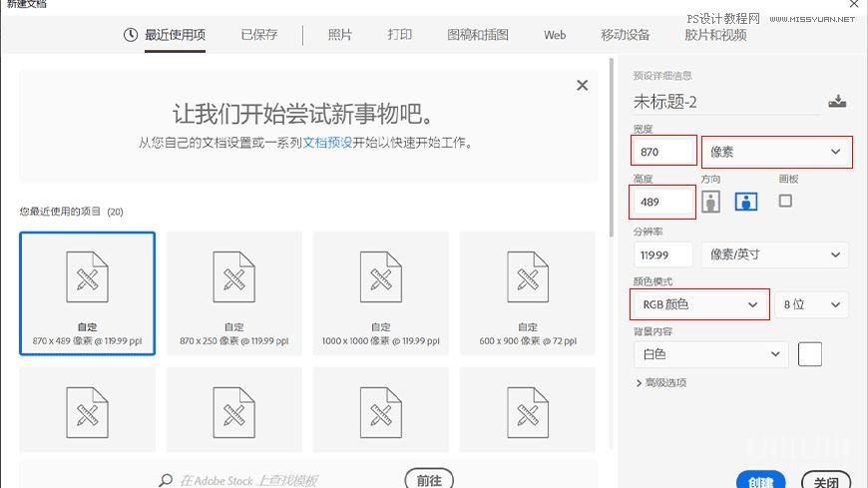
Task: Expand the 高级选项 section
Action: pos(660,383)
